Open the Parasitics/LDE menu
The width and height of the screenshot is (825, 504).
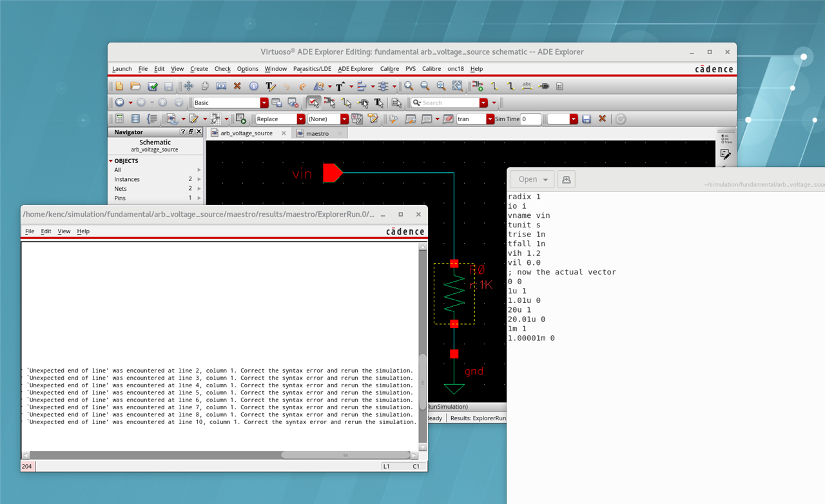[312, 69]
